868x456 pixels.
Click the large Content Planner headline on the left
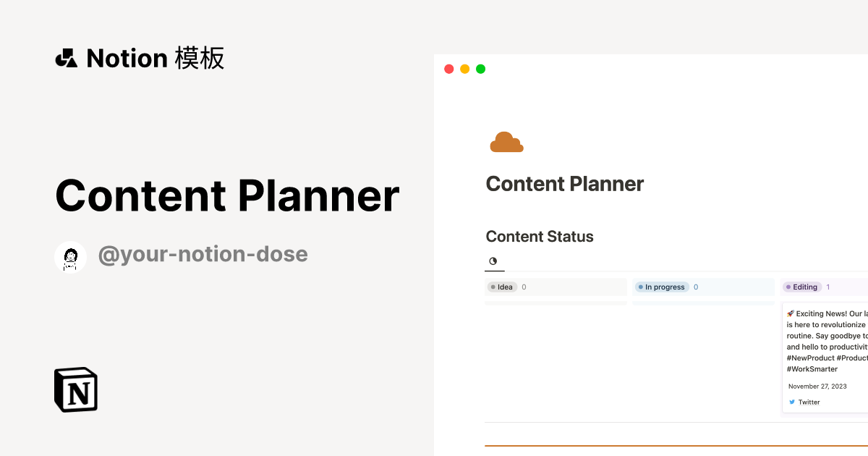point(227,195)
